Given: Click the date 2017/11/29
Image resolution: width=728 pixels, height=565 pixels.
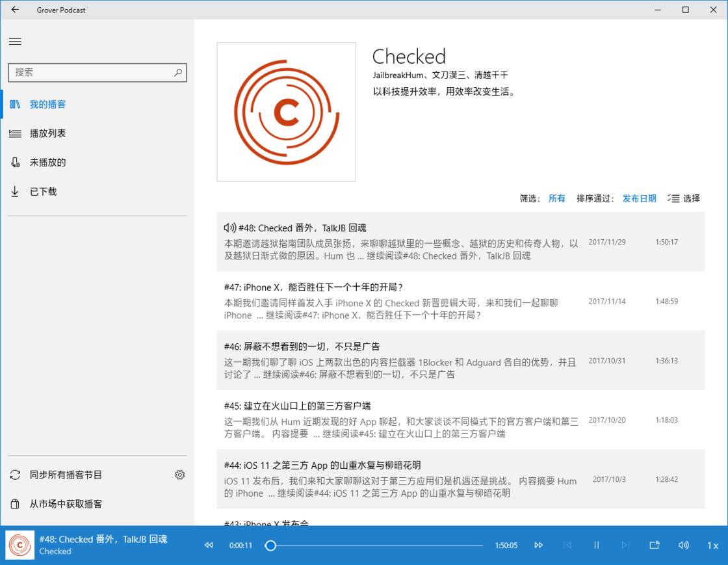Looking at the screenshot, I should [607, 243].
